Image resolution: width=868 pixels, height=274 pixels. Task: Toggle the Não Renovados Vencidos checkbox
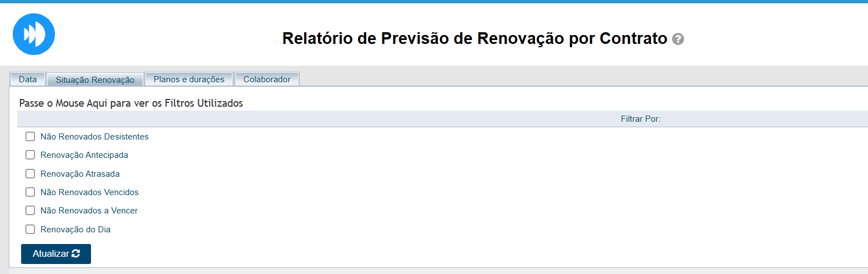pos(31,192)
